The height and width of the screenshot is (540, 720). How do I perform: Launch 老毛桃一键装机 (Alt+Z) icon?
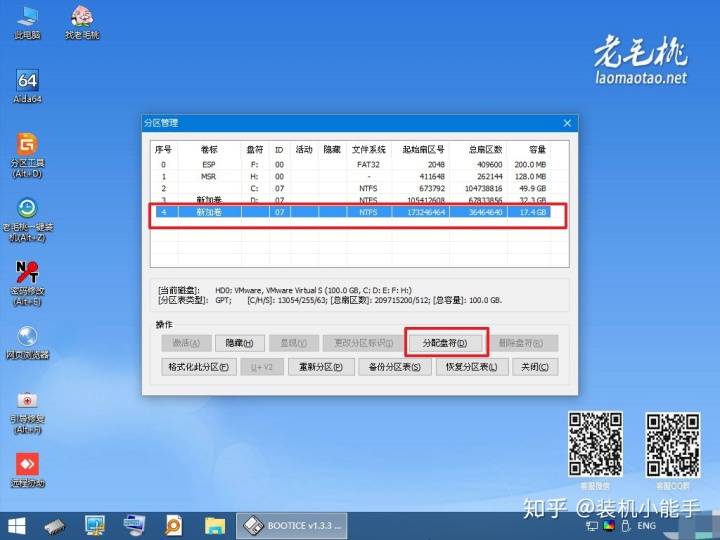(x=27, y=219)
